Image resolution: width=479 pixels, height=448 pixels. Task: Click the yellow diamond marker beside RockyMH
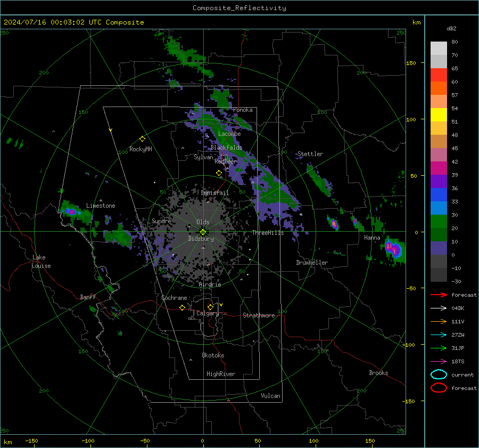142,139
